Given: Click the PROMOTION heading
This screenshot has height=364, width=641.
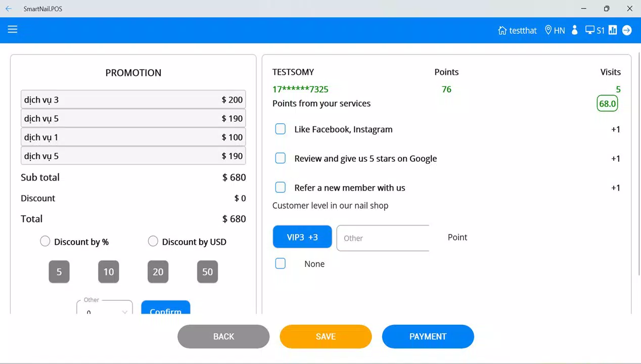Looking at the screenshot, I should [133, 73].
